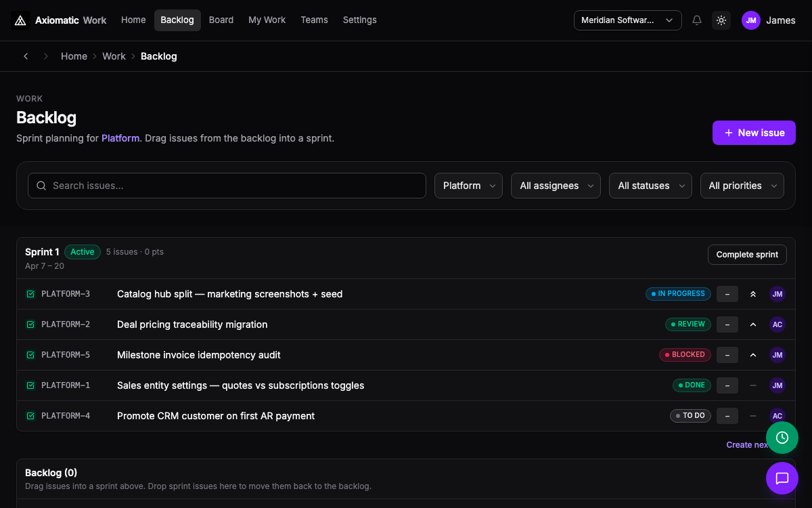Click the task type icon of PLATFORM-3
The image size is (812, 508).
(30, 294)
